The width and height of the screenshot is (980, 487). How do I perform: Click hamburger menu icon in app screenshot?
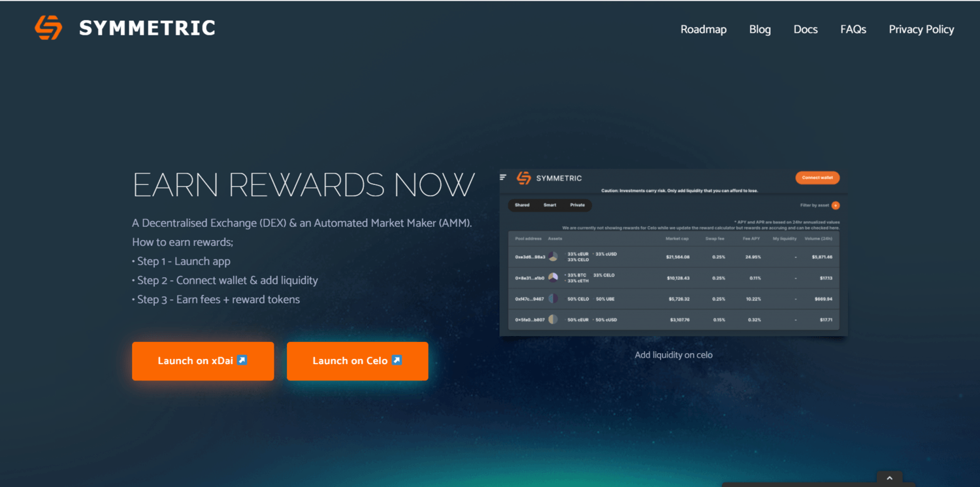pos(503,177)
